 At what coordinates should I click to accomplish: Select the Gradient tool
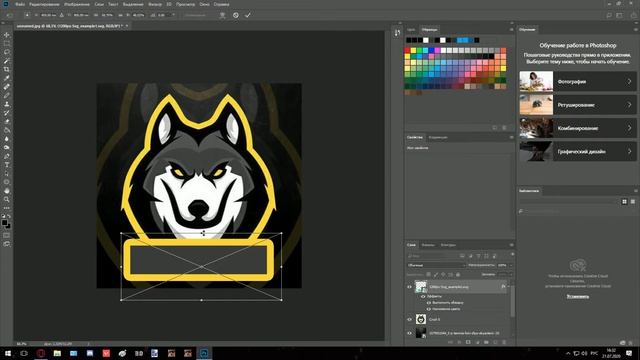[7, 130]
